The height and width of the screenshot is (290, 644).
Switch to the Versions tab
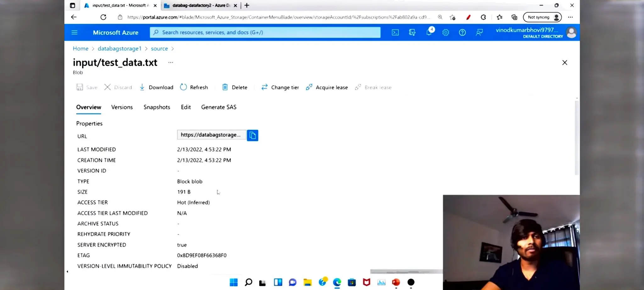pos(122,107)
